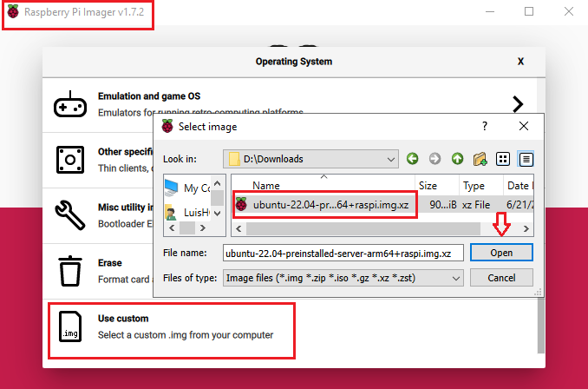Click file list scroll right arrow
This screenshot has height=389, width=588.
tap(526, 228)
